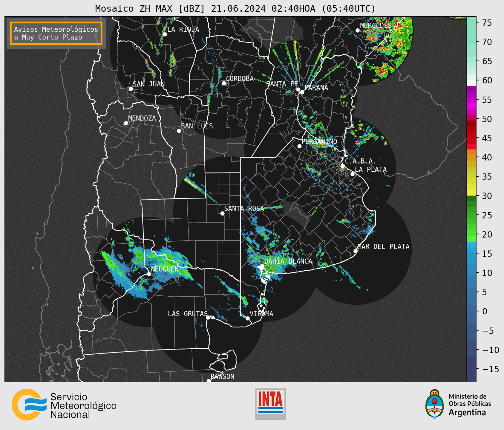Click the MERCEDES city marker dot
The image size is (504, 430).
point(358,31)
